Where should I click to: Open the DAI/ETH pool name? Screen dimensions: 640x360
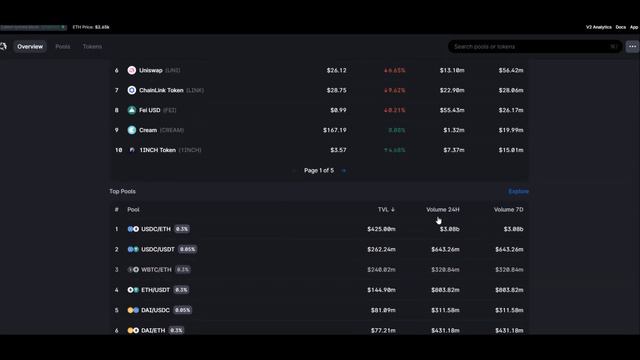tap(153, 330)
